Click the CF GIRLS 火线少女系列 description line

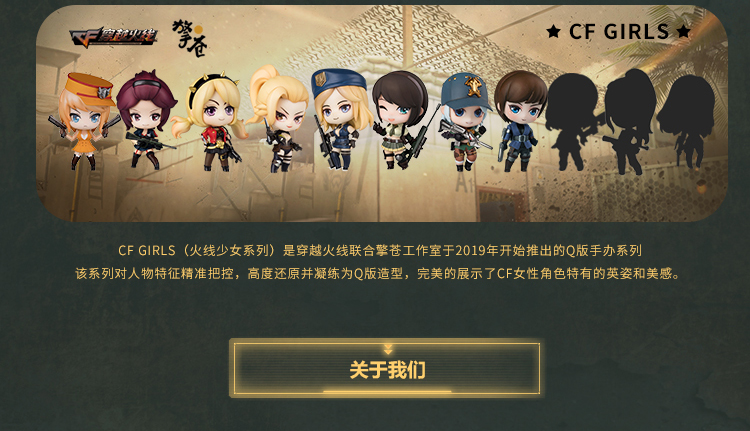[x=380, y=250]
